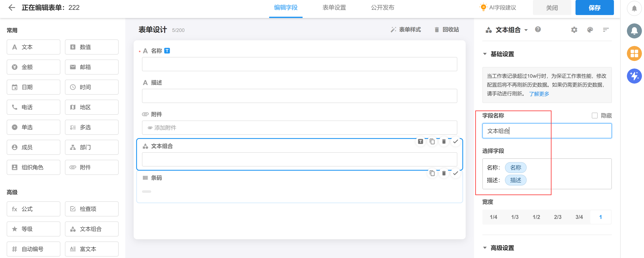Click the back arrow icon

click(x=11, y=8)
